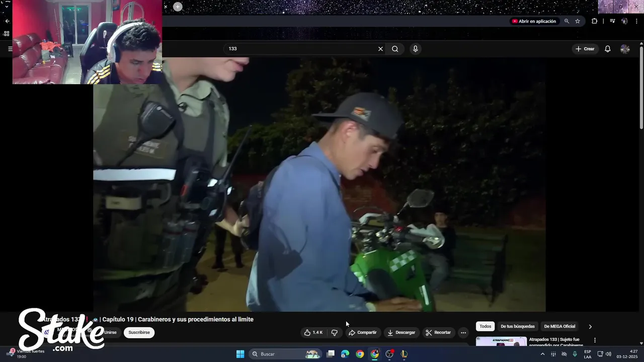
Task: Clear the YouTube search box text
Action: [x=380, y=49]
